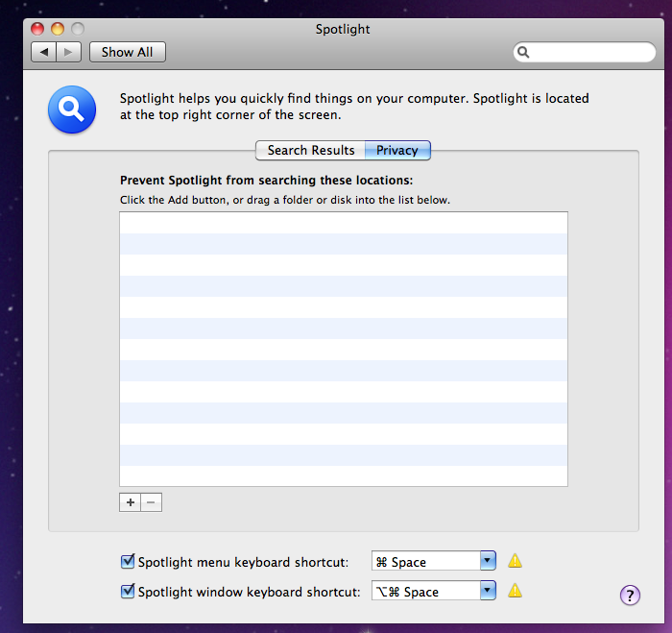Click the Show All button
Screen dimensions: 672x633
pos(128,52)
